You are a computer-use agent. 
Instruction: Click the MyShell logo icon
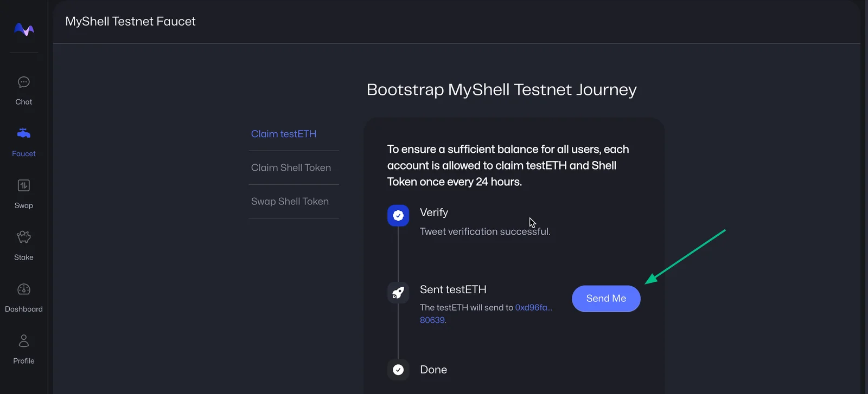[x=24, y=29]
